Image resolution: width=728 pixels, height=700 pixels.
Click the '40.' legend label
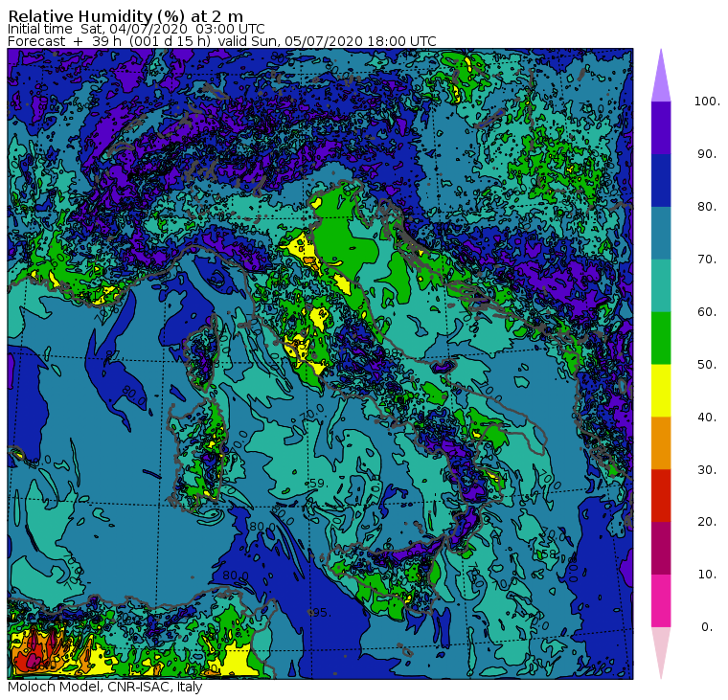click(x=707, y=417)
